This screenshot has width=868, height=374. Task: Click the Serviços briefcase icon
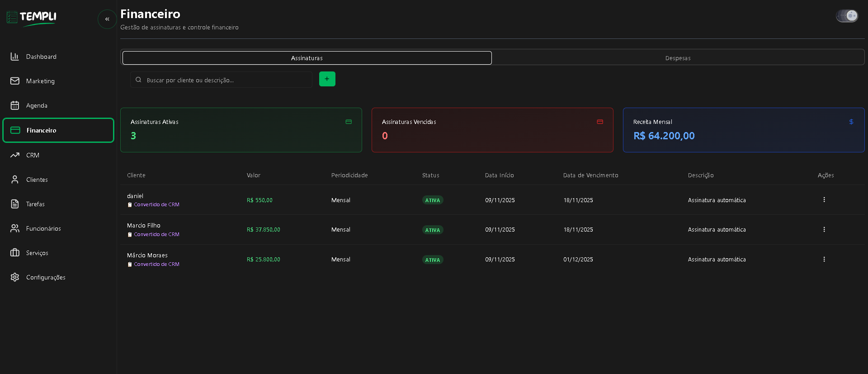[15, 253]
